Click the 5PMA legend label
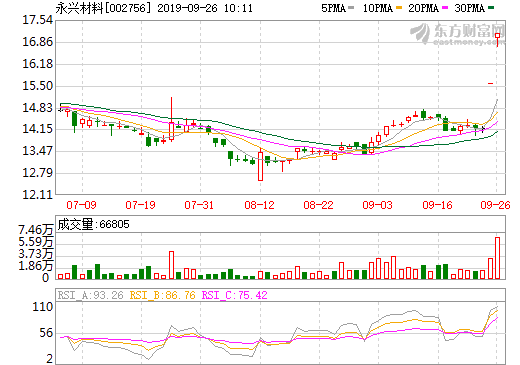This screenshot has width=520, height=365. 333,8
